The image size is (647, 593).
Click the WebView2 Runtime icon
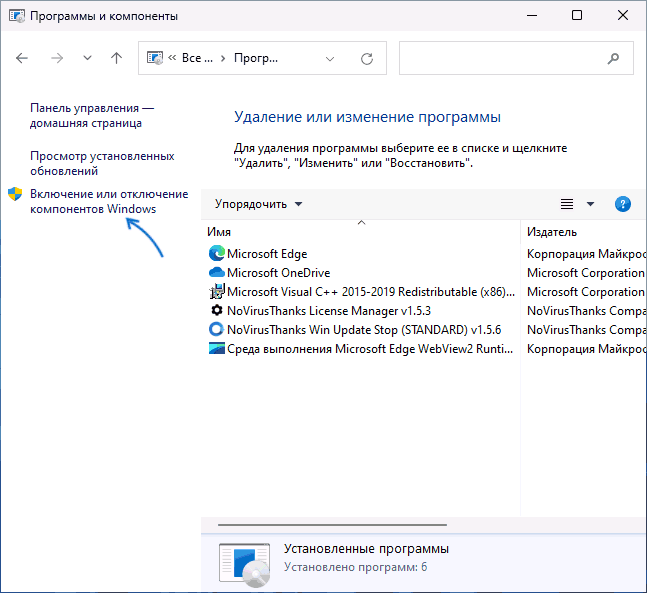tap(217, 349)
